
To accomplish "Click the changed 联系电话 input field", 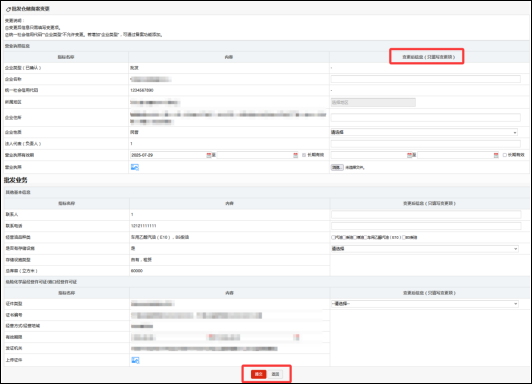I will (426, 226).
